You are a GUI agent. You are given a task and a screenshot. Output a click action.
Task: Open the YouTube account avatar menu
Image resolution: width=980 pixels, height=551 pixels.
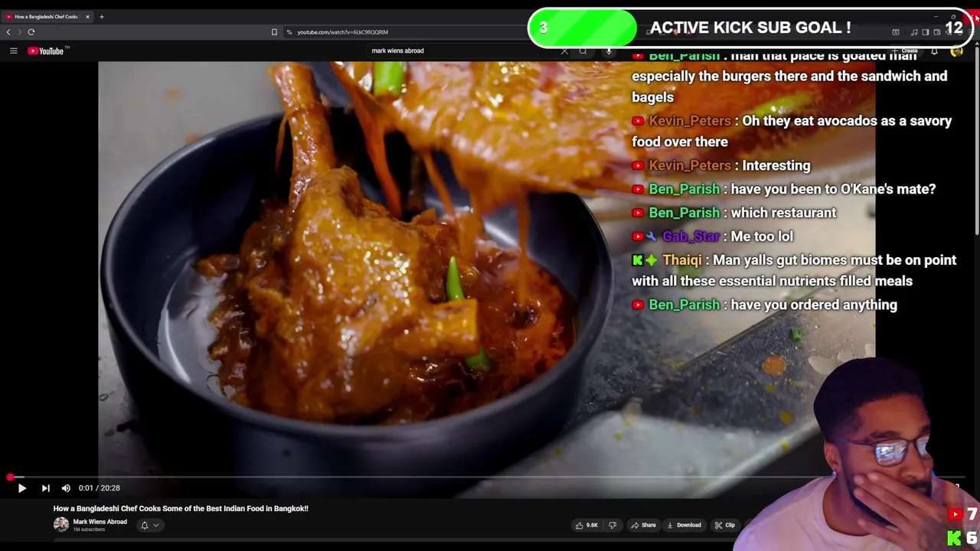pos(956,51)
